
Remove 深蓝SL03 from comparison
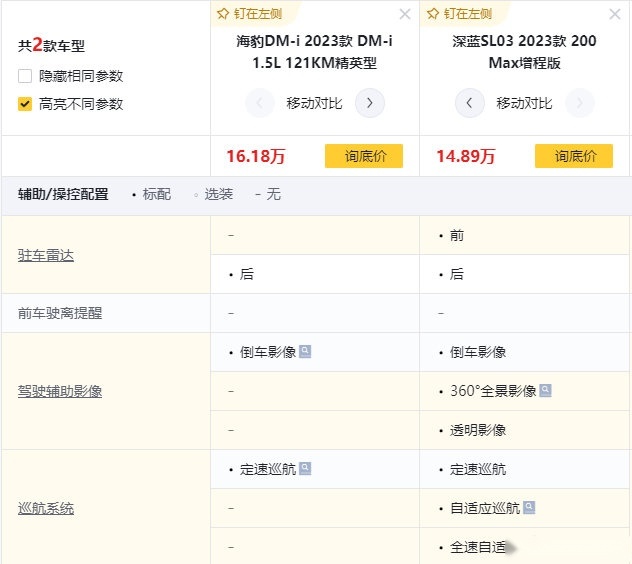click(x=615, y=14)
